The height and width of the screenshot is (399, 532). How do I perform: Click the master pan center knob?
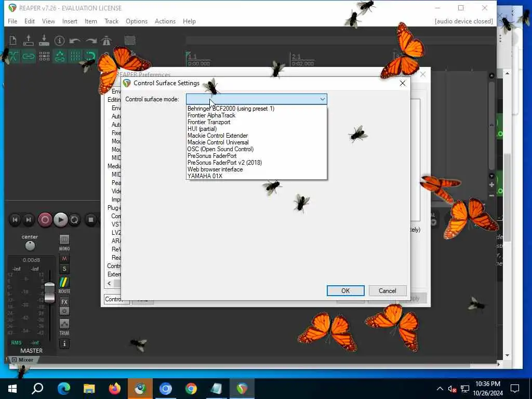point(30,245)
